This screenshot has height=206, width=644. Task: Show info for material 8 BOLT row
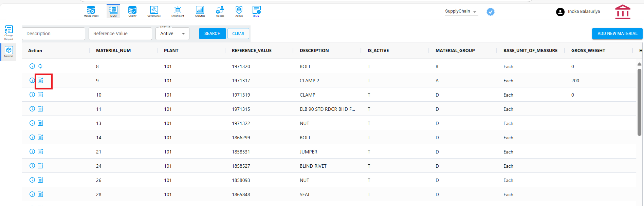32,66
